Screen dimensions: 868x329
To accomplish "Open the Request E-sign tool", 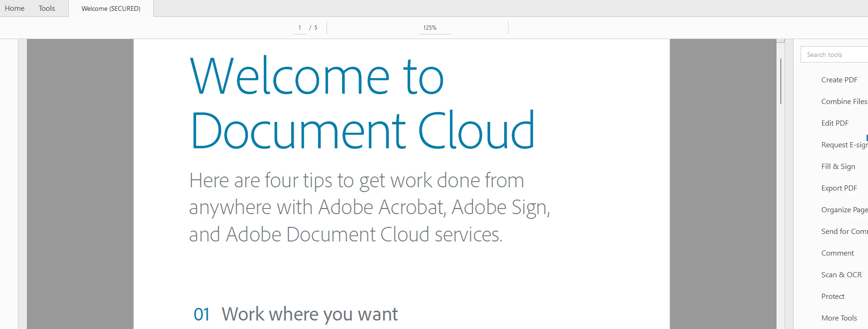I will [844, 145].
